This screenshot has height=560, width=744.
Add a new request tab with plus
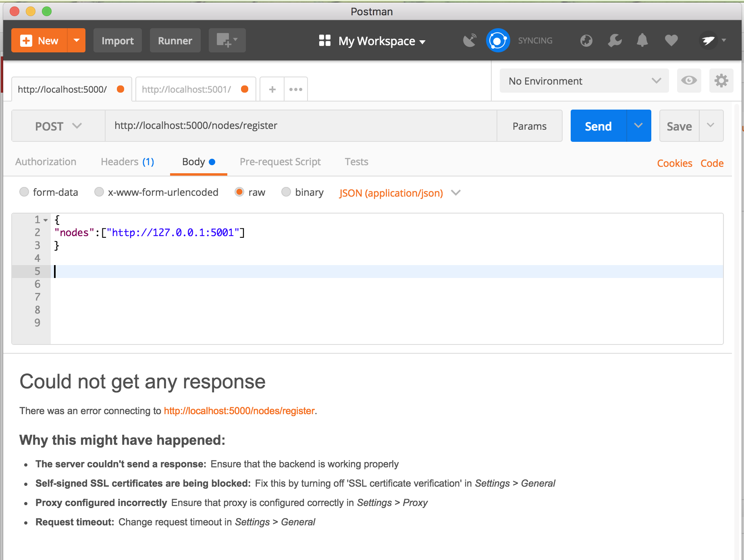(272, 89)
